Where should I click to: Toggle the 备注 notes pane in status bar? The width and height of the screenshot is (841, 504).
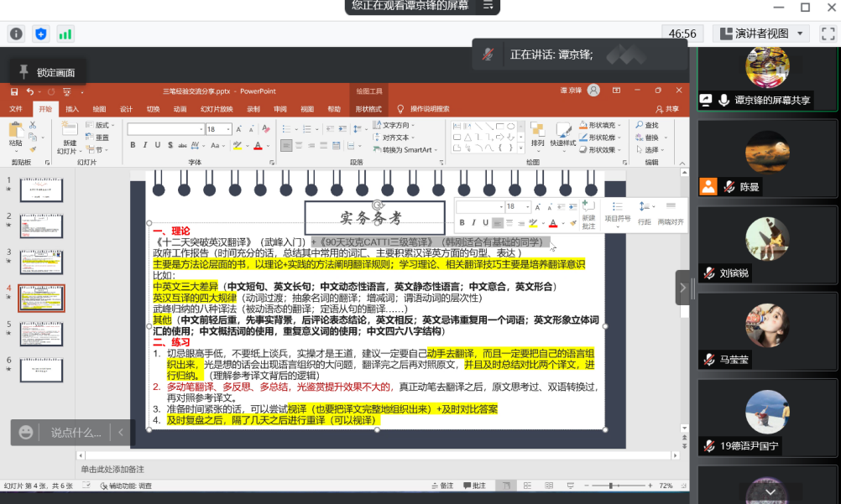442,486
